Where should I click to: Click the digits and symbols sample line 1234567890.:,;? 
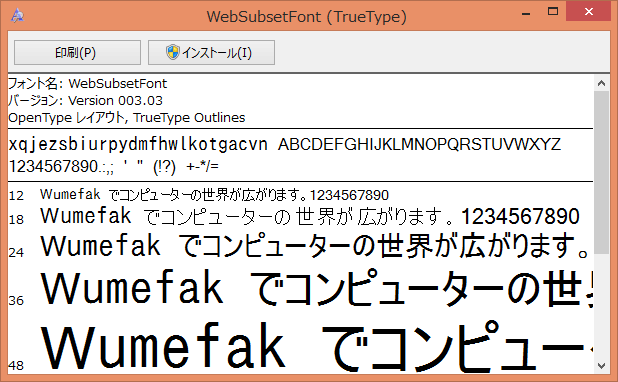114,166
